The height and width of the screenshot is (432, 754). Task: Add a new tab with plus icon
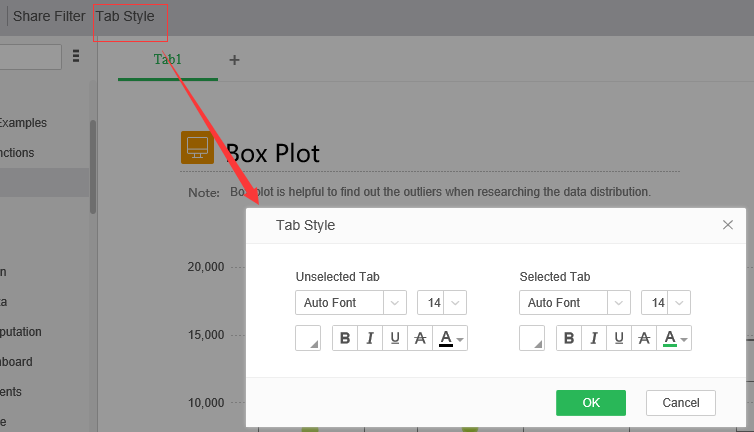coord(235,60)
